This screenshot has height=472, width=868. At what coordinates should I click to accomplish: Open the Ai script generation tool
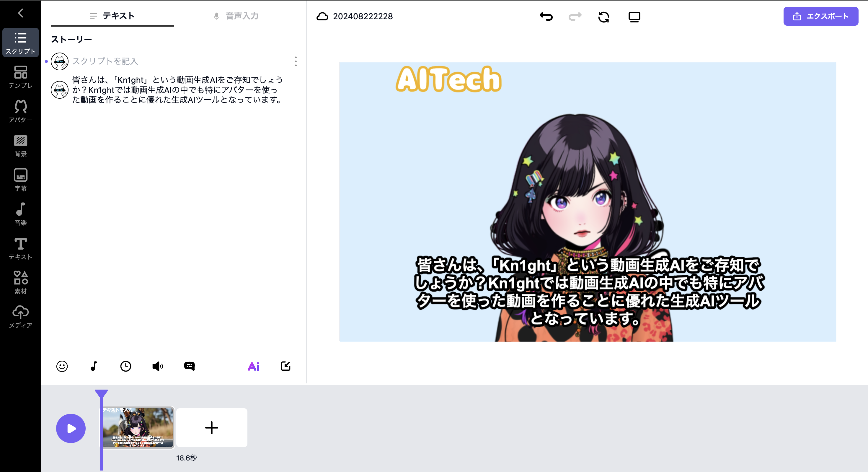pos(253,367)
